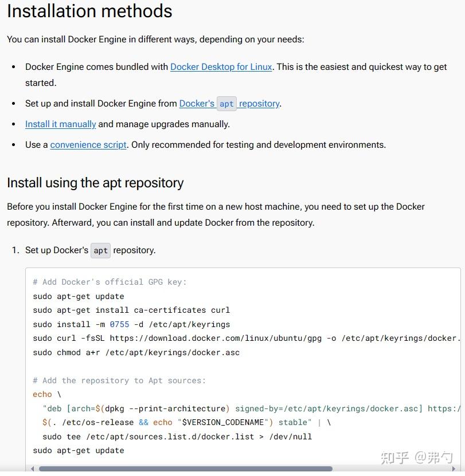This screenshot has width=465, height=476.
Task: Open the Docker Desktop for Linux link
Action: [x=221, y=67]
